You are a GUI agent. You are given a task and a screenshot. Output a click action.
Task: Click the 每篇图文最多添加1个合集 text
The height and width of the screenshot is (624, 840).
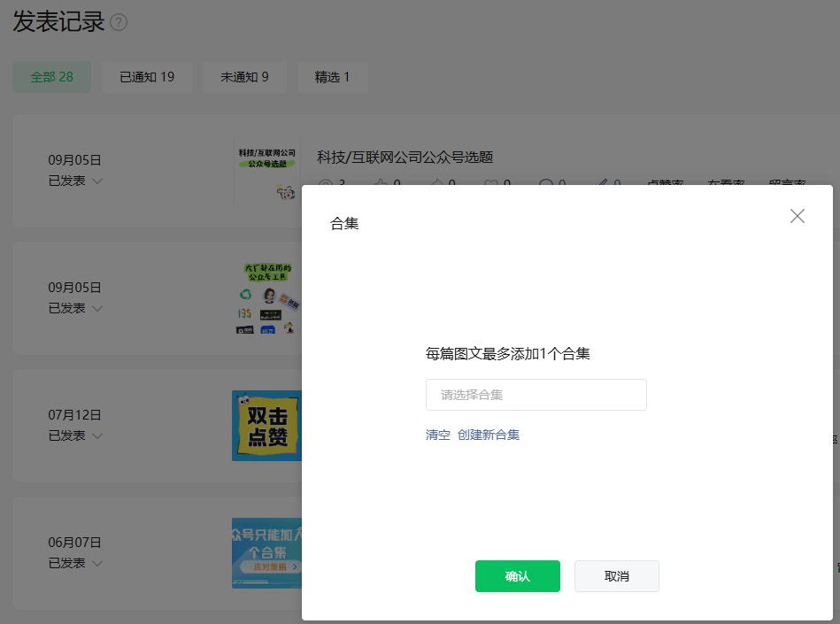click(508, 353)
